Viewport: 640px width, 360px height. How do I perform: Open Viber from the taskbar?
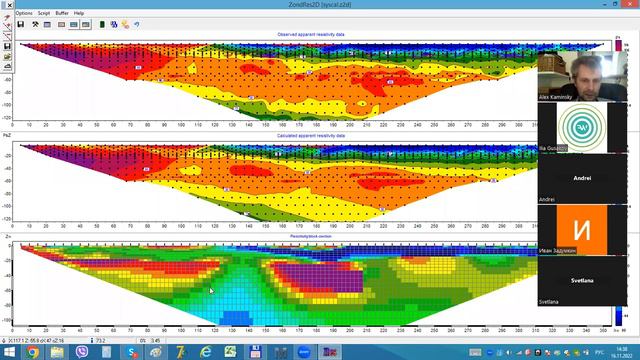click(x=82, y=352)
